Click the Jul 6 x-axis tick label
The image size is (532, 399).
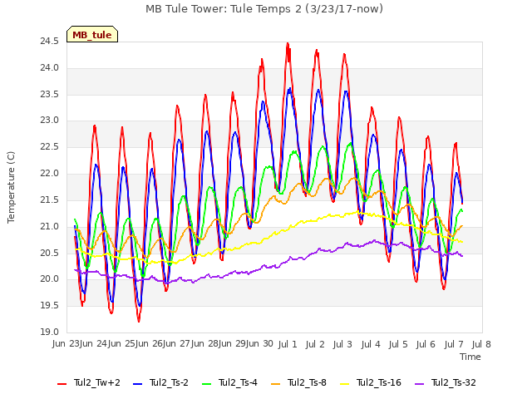coord(426,344)
